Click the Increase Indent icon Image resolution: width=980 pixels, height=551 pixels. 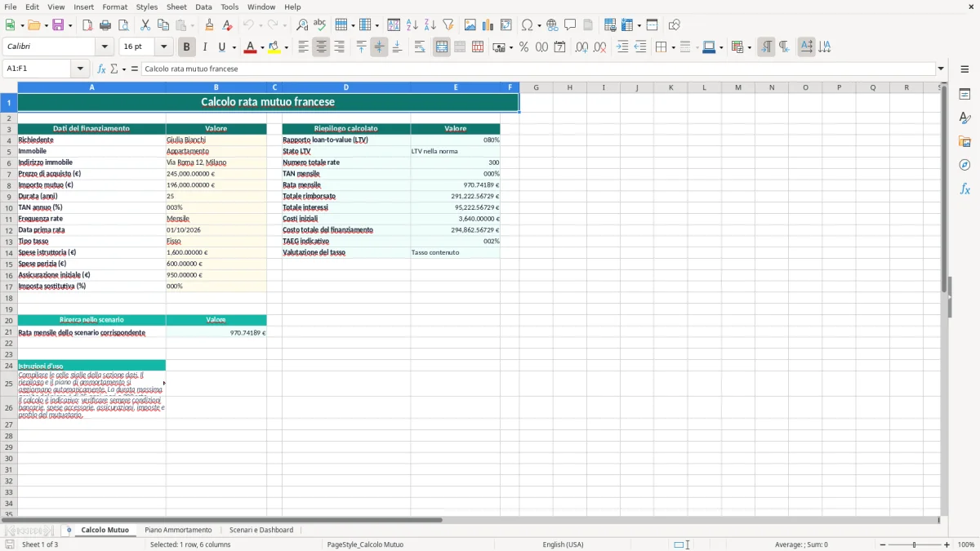point(622,47)
